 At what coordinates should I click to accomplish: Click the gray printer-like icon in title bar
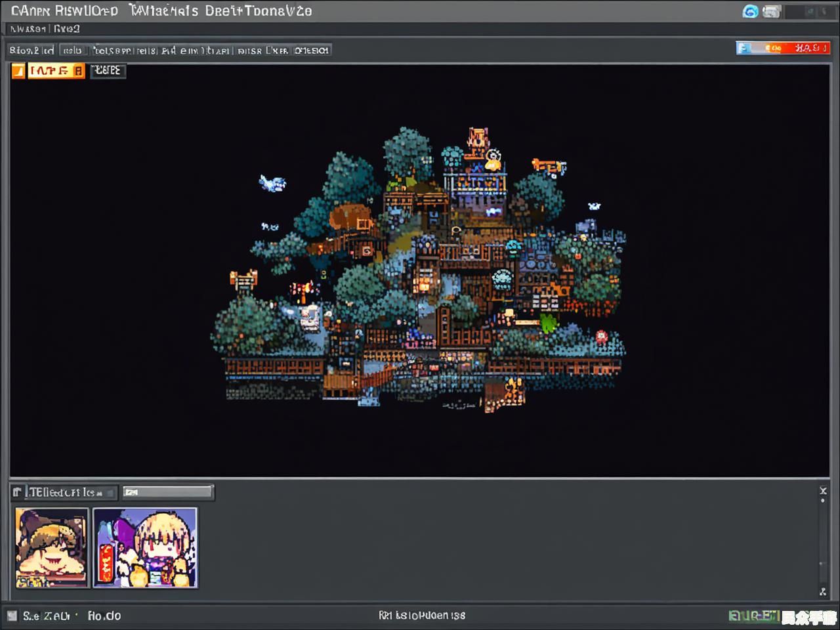pyautogui.click(x=772, y=11)
